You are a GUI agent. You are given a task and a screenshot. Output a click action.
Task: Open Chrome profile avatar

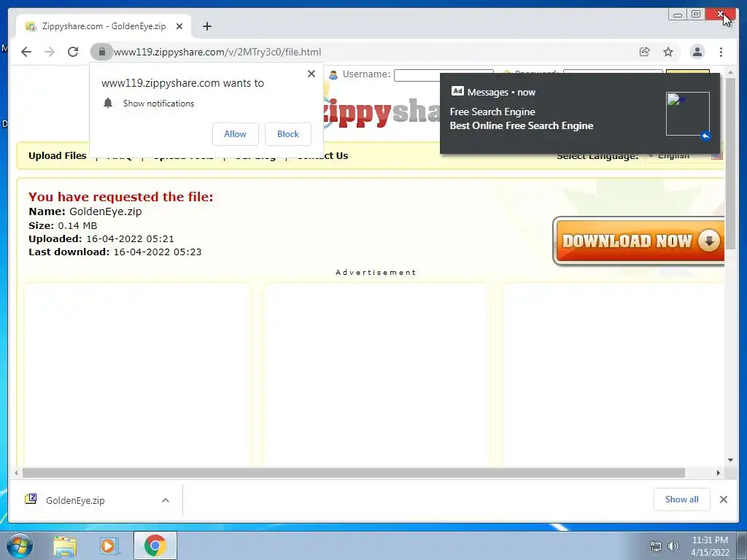point(697,52)
